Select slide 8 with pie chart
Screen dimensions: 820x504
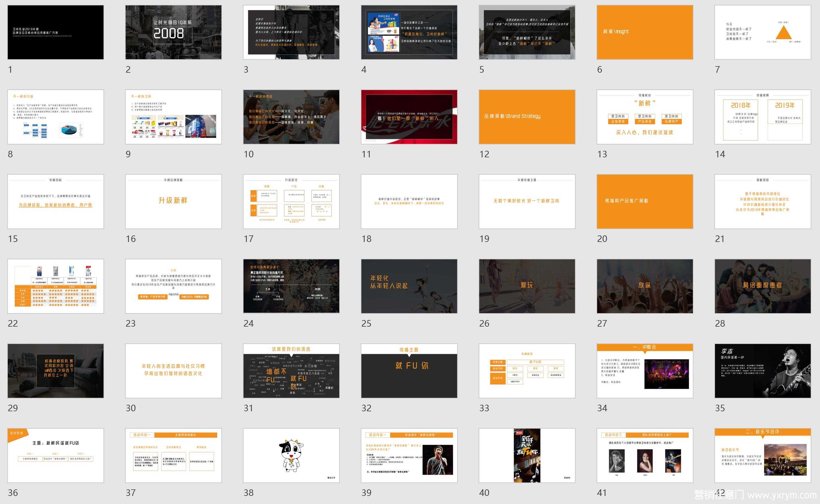(x=56, y=117)
